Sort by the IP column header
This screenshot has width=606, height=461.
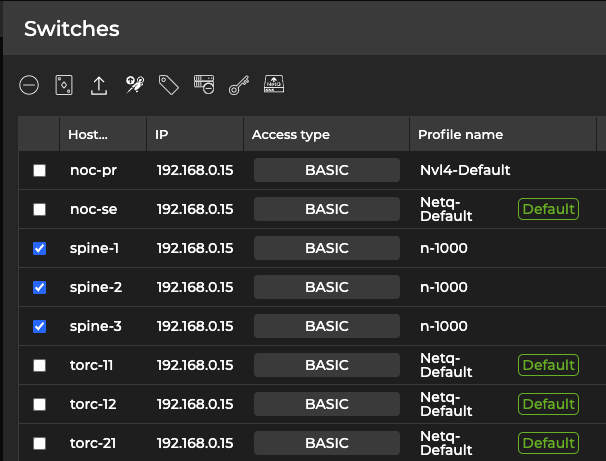pyautogui.click(x=163, y=135)
